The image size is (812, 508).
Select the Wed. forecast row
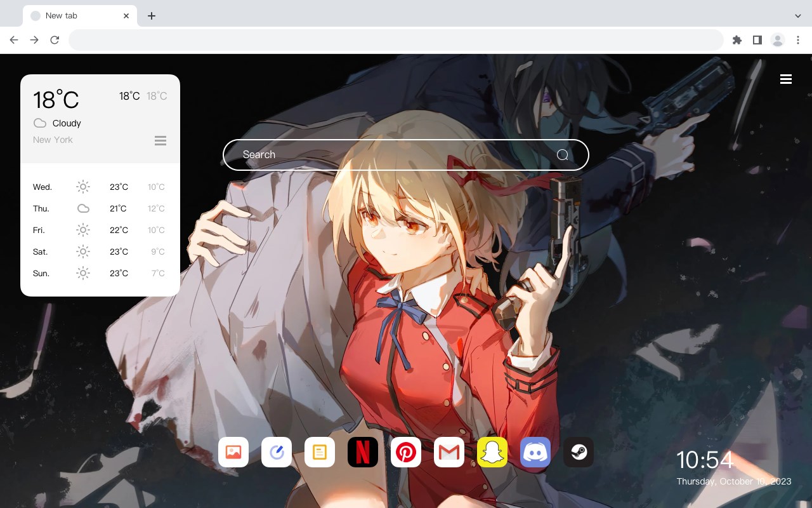(x=100, y=187)
